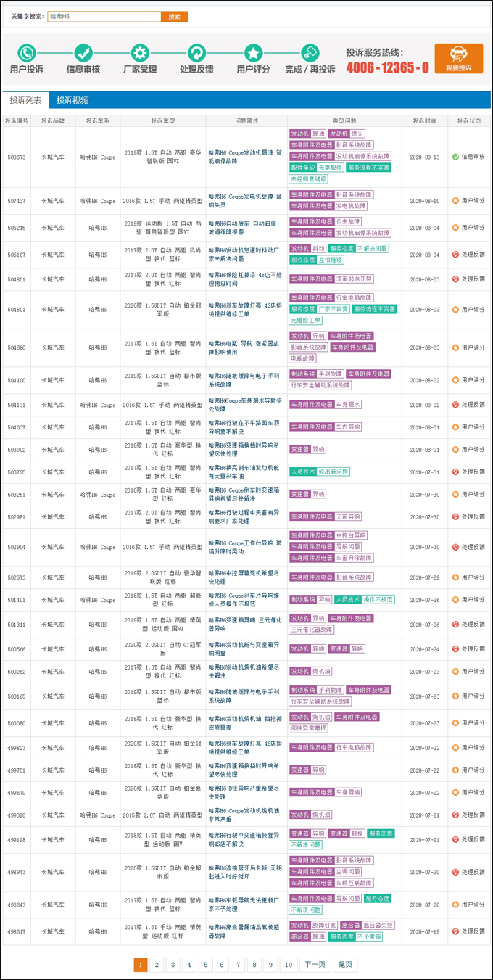Click the 处理反馈 refresh icon
Viewport: 493px width, 980px height.
[x=196, y=53]
